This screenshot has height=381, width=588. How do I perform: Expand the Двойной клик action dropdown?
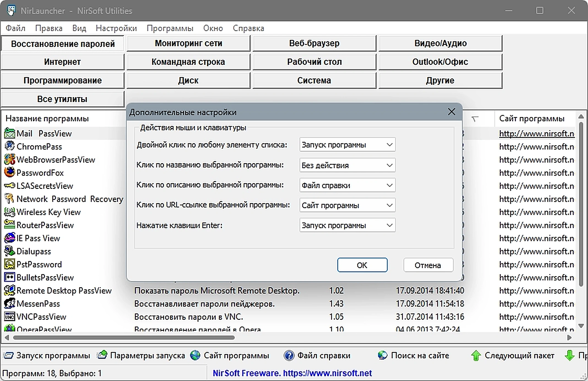click(x=348, y=145)
